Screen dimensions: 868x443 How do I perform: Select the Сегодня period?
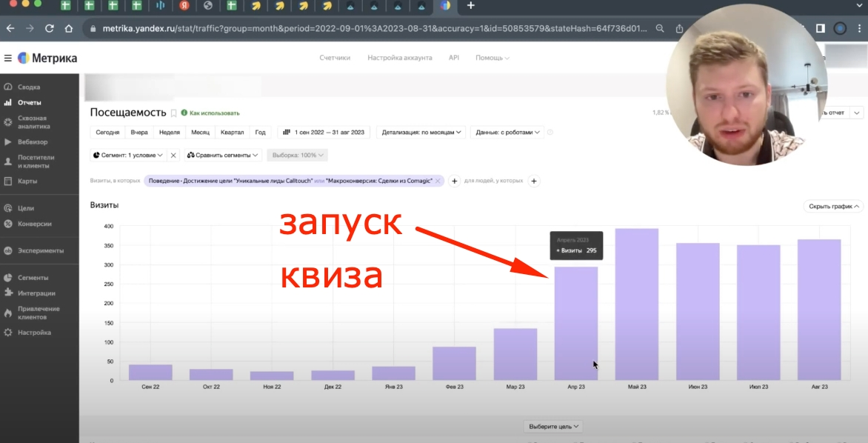tap(107, 133)
